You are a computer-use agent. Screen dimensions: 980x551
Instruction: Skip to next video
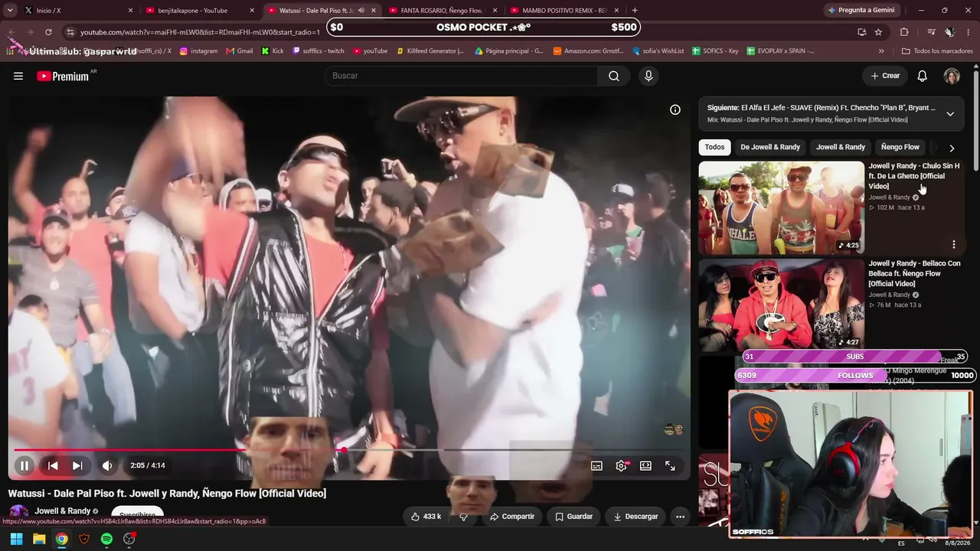(x=77, y=465)
